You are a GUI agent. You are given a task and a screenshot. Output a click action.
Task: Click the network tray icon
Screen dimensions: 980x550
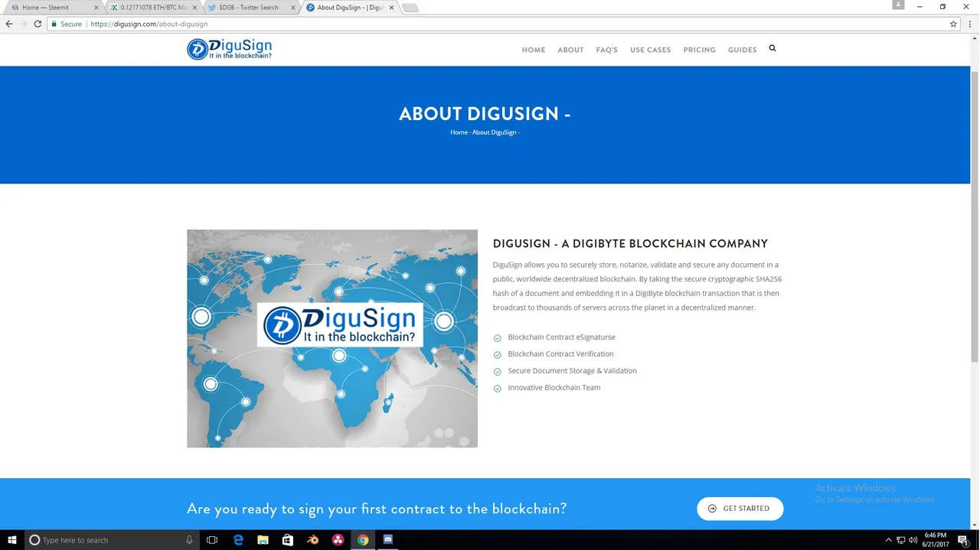point(901,540)
